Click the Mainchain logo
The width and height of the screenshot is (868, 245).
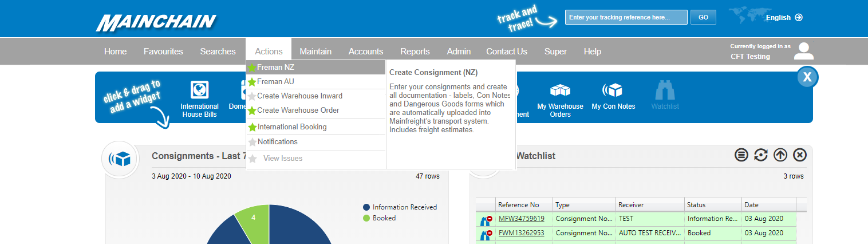coord(156,22)
